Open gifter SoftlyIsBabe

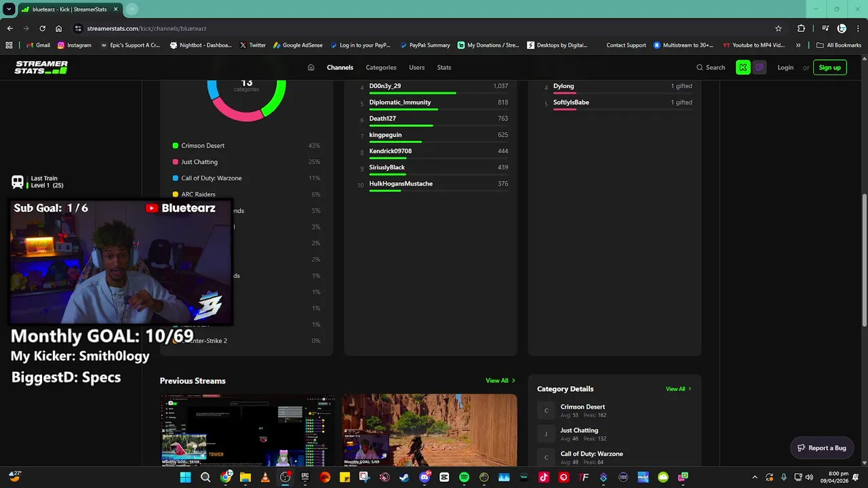[x=571, y=102]
